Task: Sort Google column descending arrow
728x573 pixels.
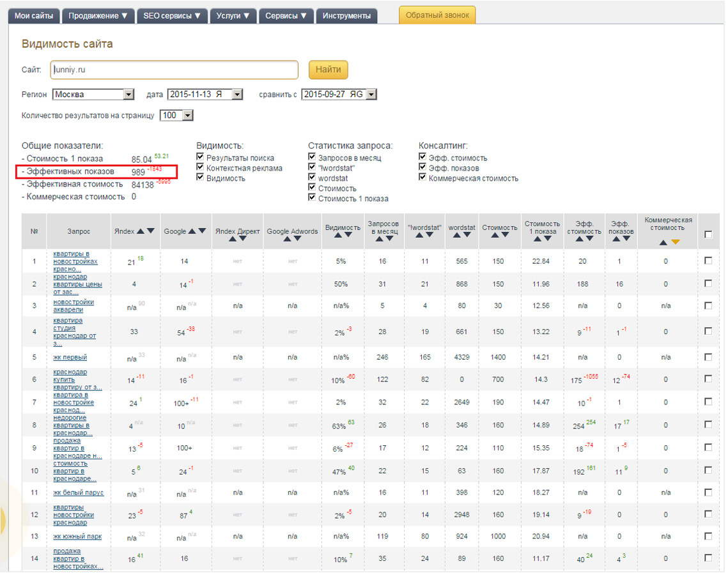Action: (x=202, y=231)
